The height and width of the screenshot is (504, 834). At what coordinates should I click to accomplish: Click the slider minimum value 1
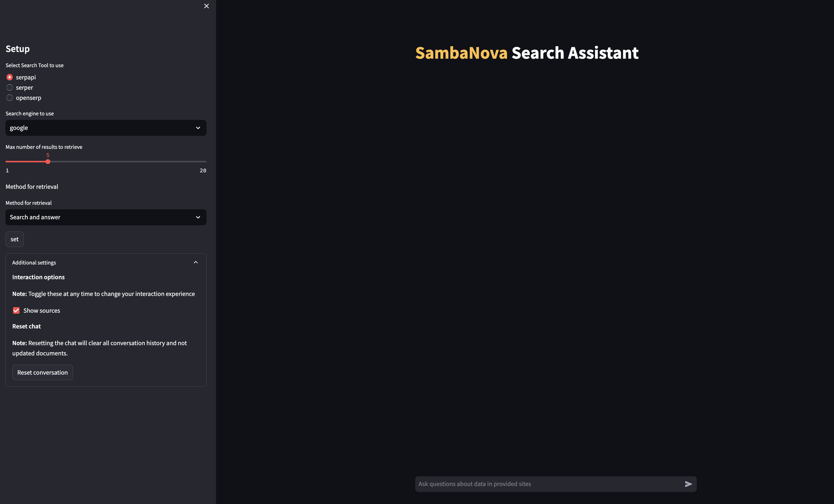[7, 171]
